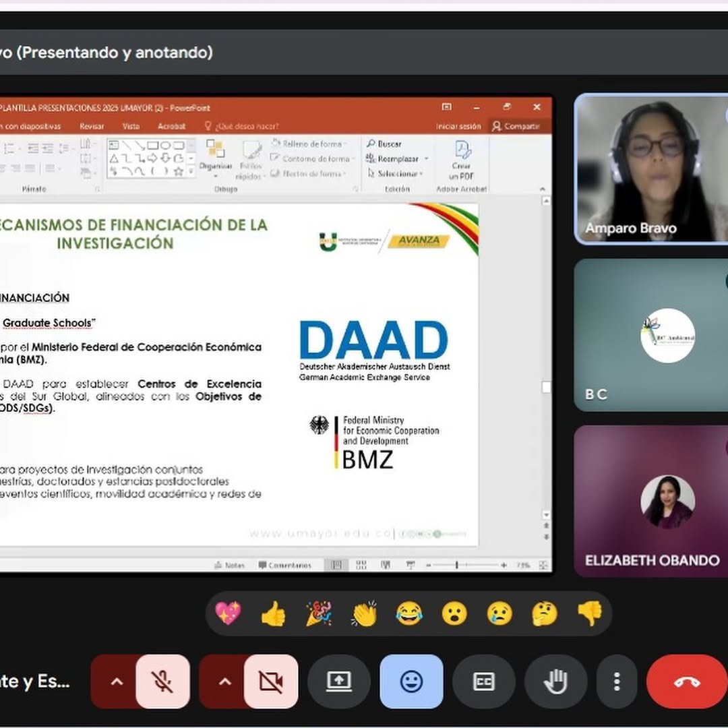The image size is (728, 728).
Task: Click the BMZ Federal Ministry logo
Action: point(374,442)
